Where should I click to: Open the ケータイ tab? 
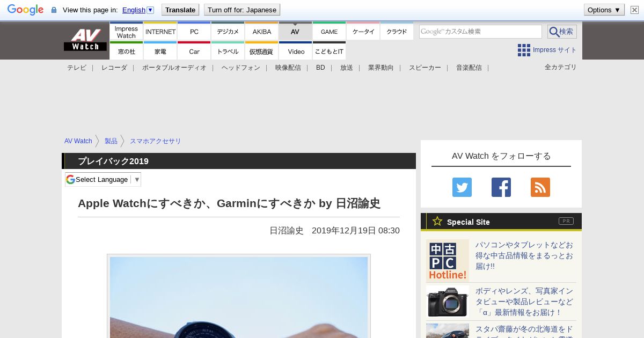pos(363,32)
